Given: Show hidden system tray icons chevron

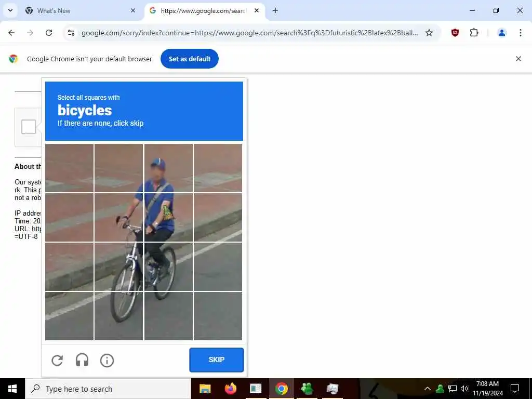Looking at the screenshot, I should (428, 389).
